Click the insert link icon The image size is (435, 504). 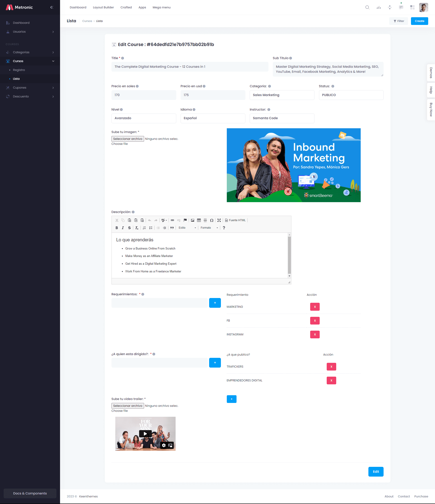(x=172, y=220)
